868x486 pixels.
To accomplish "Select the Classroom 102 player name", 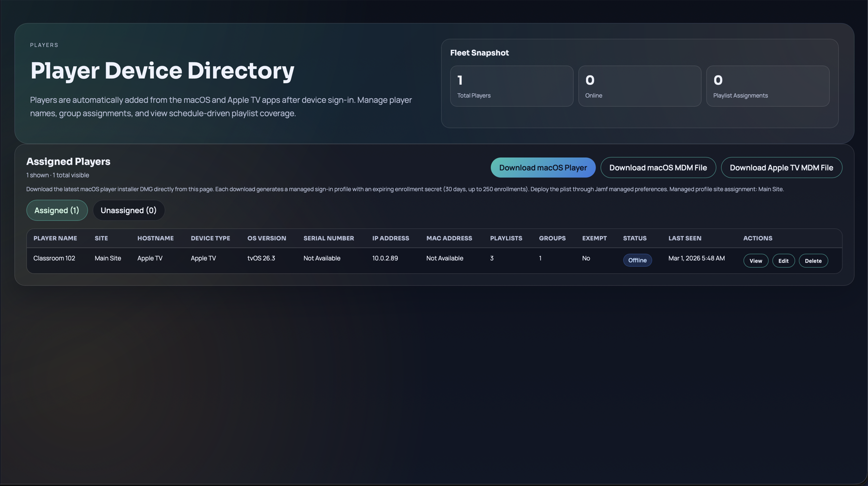I will (x=54, y=258).
